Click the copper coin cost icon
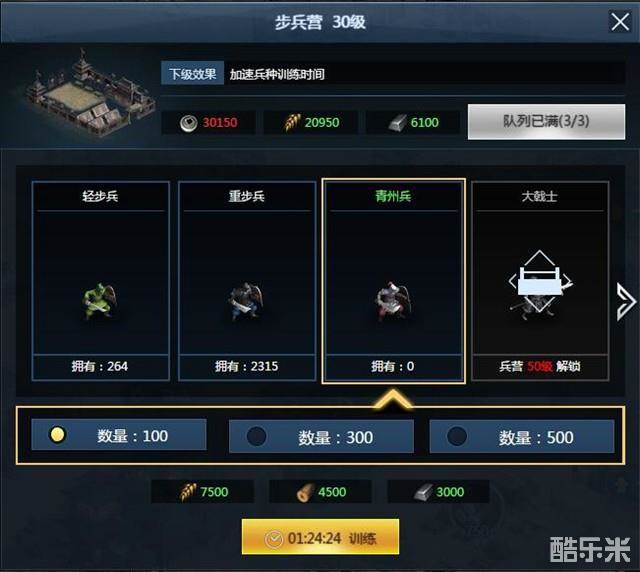The width and height of the screenshot is (640, 572). (188, 123)
